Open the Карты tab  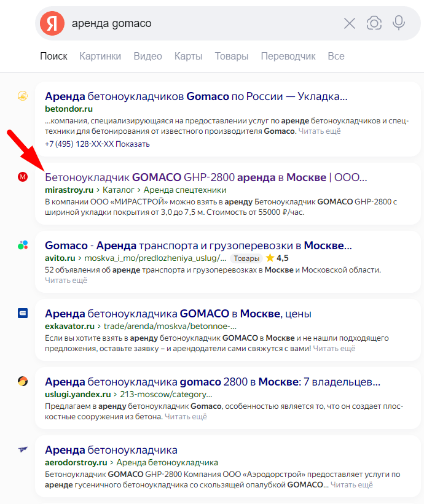188,56
